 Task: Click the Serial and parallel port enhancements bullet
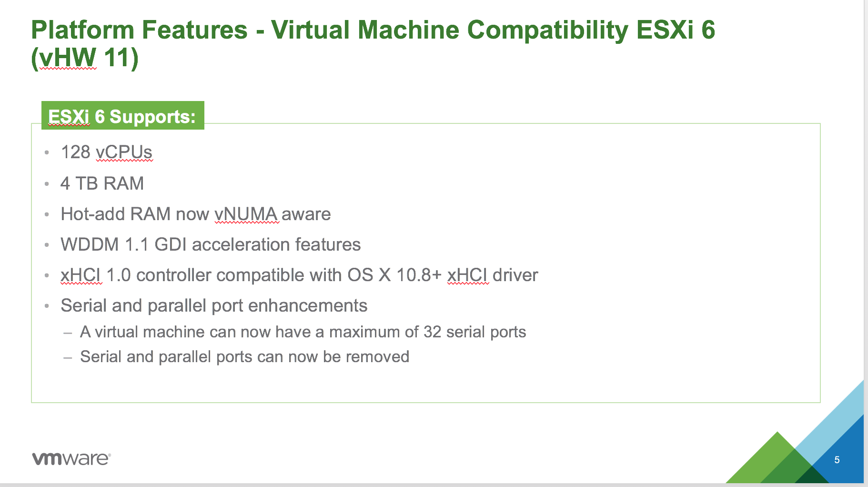(x=214, y=305)
